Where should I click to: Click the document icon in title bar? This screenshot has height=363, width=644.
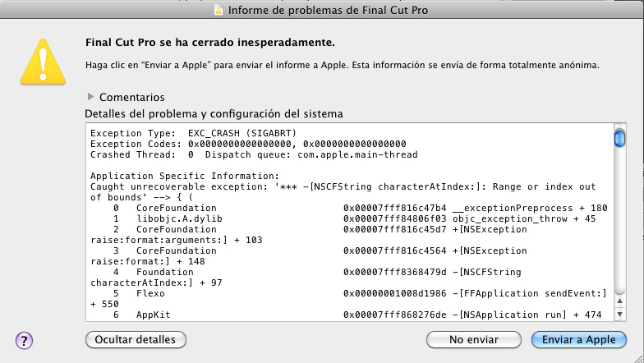[x=218, y=10]
